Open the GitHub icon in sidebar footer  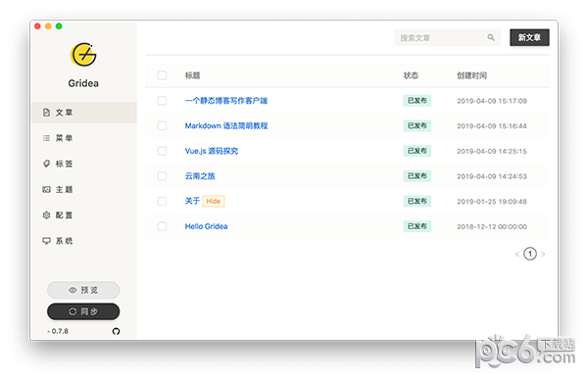pos(116,331)
